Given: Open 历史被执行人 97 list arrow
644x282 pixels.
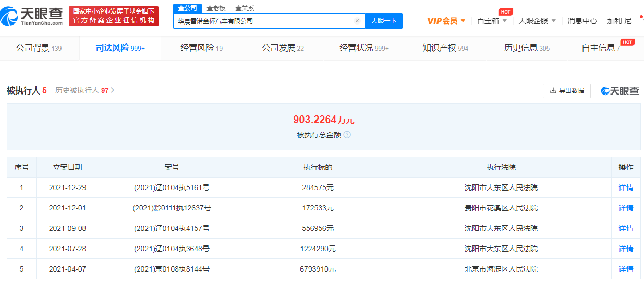Looking at the screenshot, I should coord(113,90).
